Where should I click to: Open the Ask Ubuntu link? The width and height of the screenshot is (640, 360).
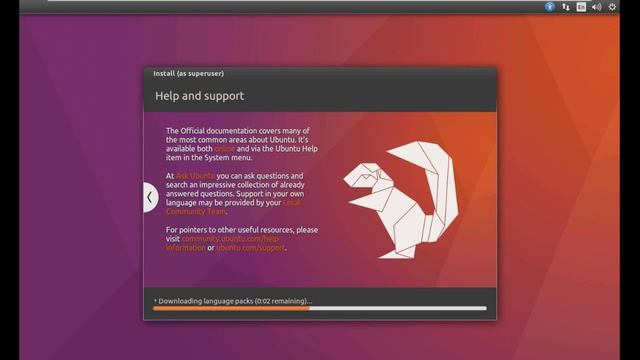tap(195, 176)
